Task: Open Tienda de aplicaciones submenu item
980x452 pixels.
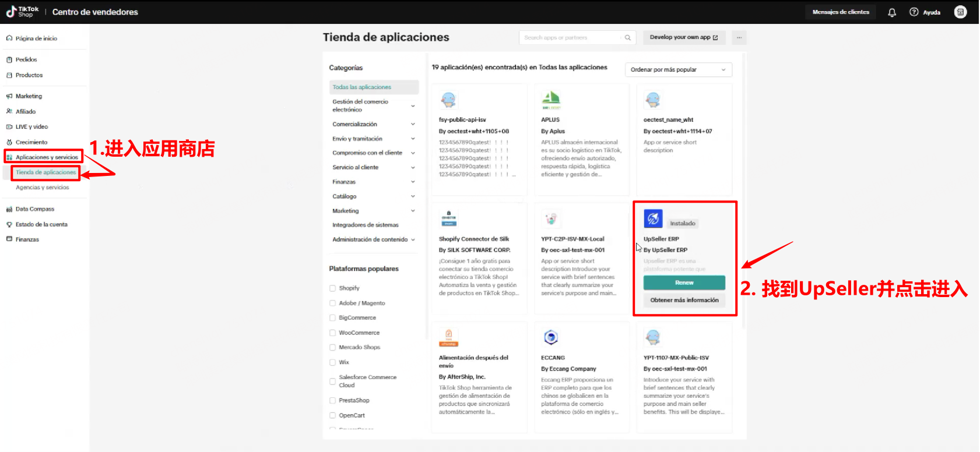Action: (46, 172)
